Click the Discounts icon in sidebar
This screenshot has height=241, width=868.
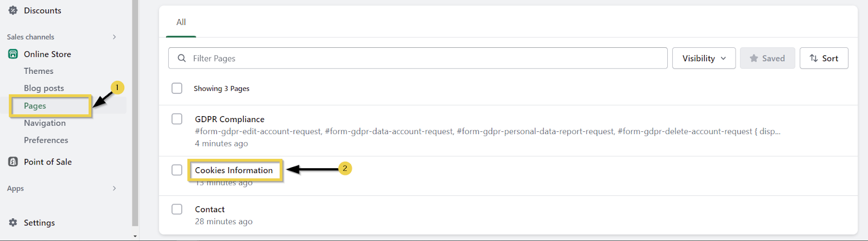(x=13, y=10)
